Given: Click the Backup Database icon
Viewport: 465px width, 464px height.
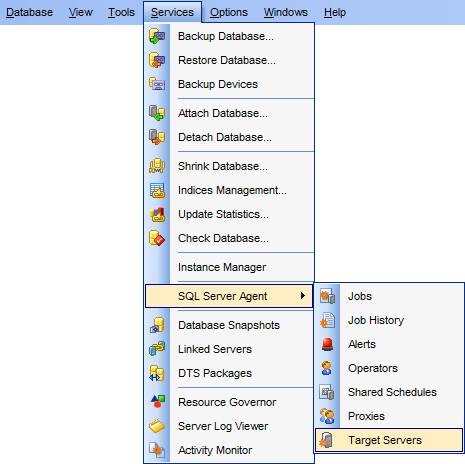Looking at the screenshot, I should coord(157,36).
